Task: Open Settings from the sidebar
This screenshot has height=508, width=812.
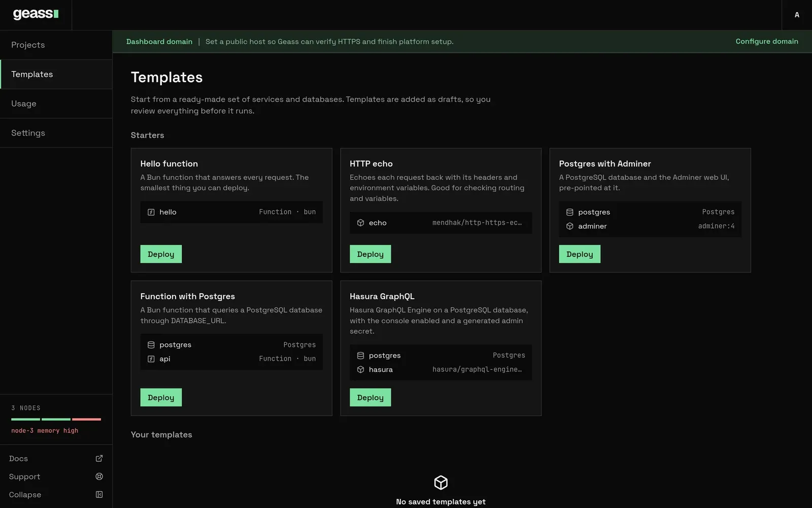Action: (56, 133)
